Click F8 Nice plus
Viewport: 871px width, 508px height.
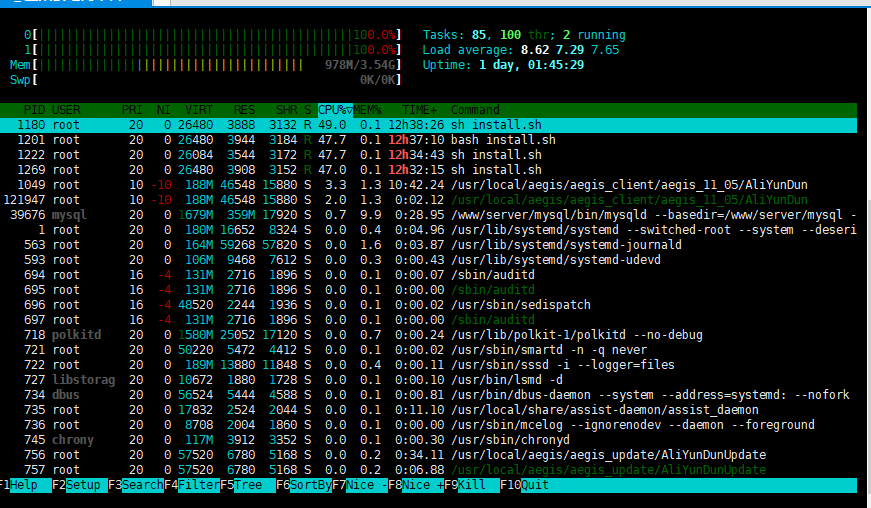click(416, 485)
